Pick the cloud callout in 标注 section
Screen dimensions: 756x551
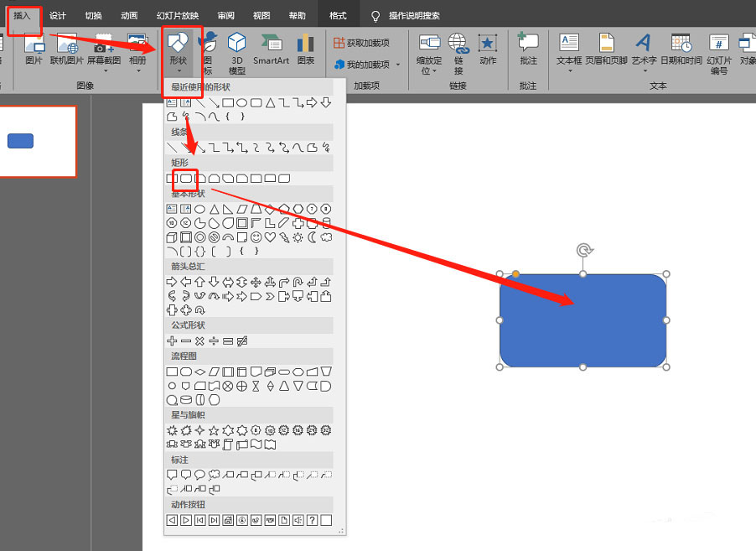click(x=214, y=475)
